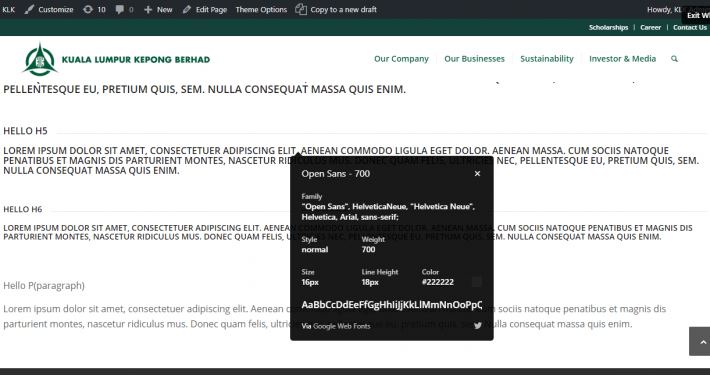This screenshot has width=710, height=375.
Task: Close the Open Sans font info popup
Action: click(x=477, y=173)
